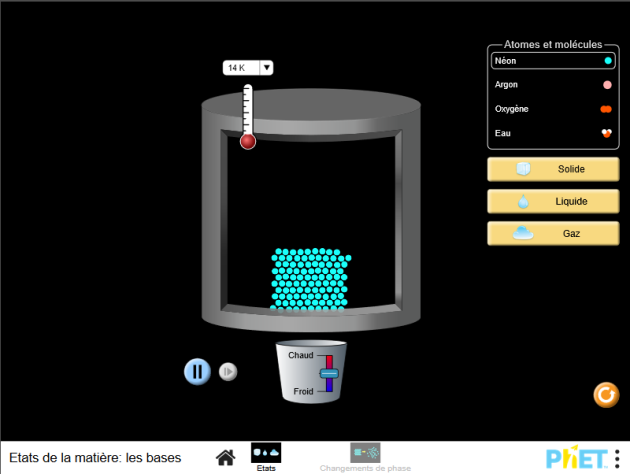Click the PhET logo
The height and width of the screenshot is (474, 630).
pyautogui.click(x=577, y=457)
